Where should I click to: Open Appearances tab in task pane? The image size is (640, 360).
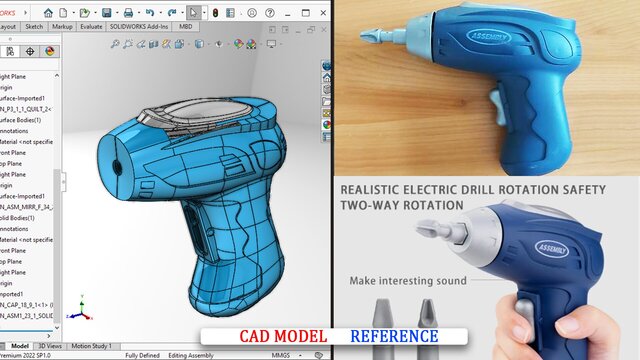[x=326, y=125]
